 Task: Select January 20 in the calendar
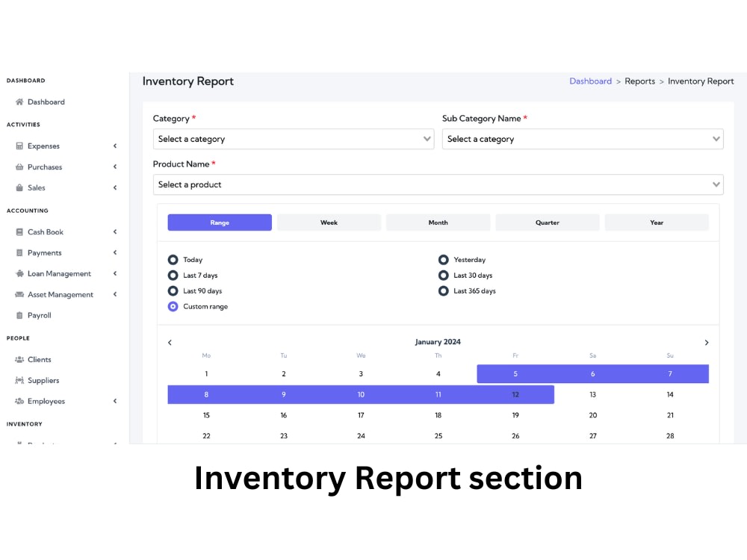click(x=592, y=415)
